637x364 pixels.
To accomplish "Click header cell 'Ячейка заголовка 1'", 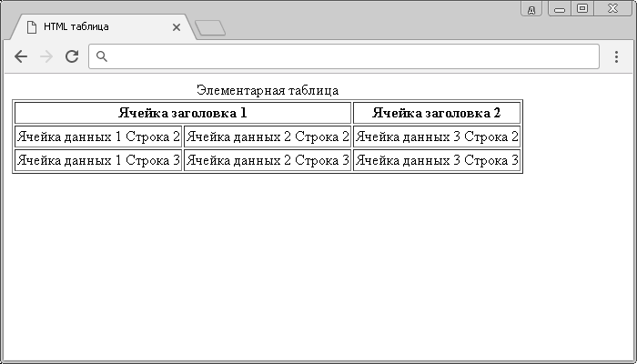I will click(x=183, y=113).
